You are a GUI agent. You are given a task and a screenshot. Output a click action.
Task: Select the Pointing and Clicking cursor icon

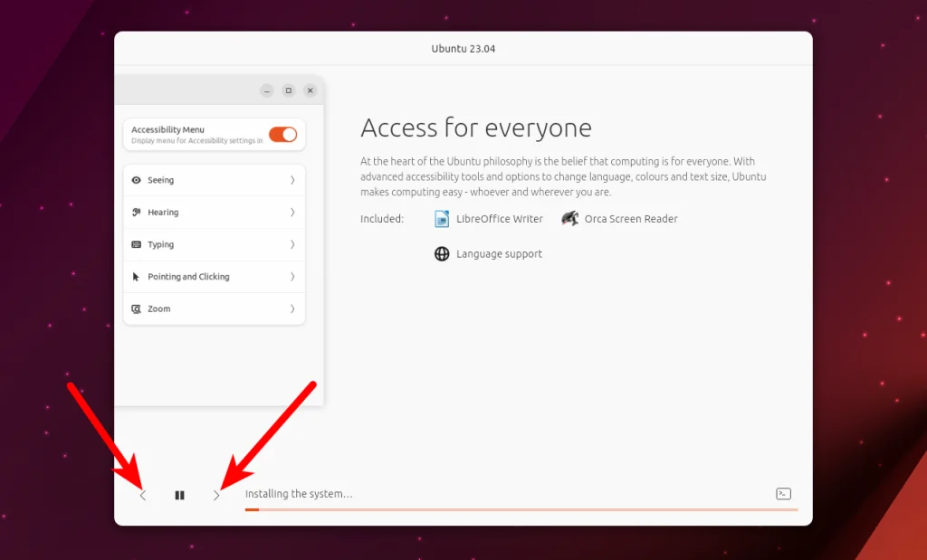pos(138,277)
